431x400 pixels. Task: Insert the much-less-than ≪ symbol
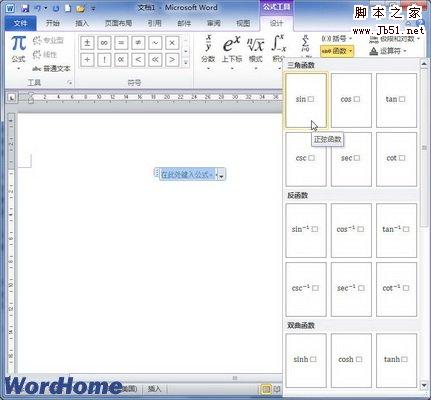coord(155,60)
